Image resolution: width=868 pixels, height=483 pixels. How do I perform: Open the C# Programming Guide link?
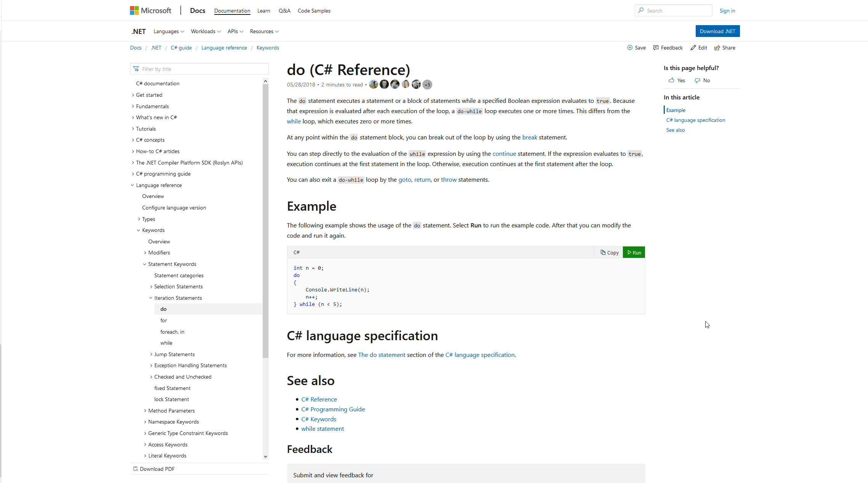(x=333, y=409)
